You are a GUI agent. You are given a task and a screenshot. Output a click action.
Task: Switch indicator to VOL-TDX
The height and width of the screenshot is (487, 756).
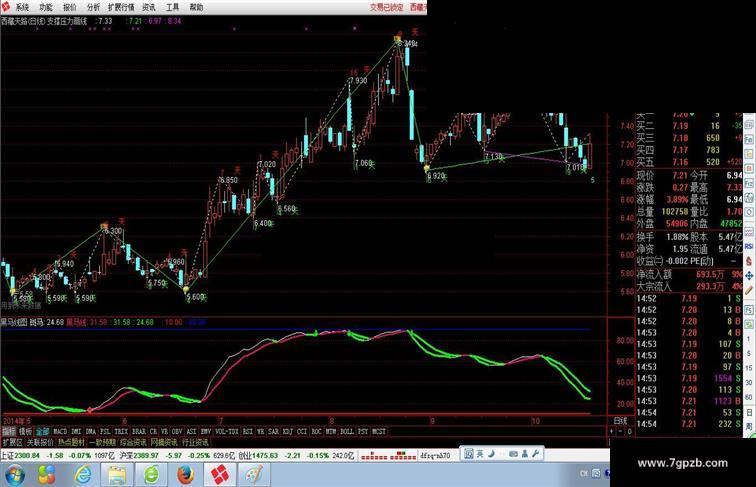click(227, 432)
